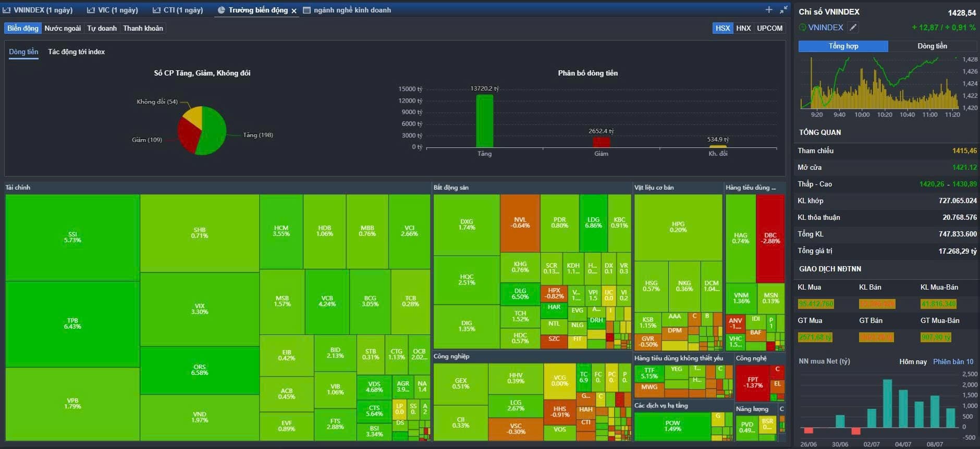The height and width of the screenshot is (449, 980).
Task: Select Hôm nay for NN mua Net chart
Action: click(x=913, y=361)
